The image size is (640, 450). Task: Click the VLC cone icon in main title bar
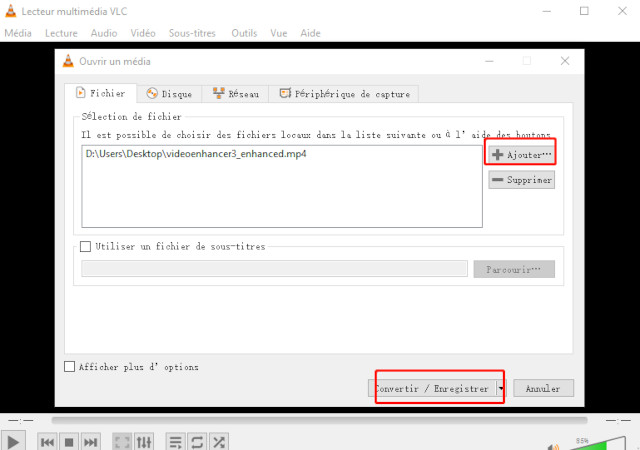click(x=10, y=11)
